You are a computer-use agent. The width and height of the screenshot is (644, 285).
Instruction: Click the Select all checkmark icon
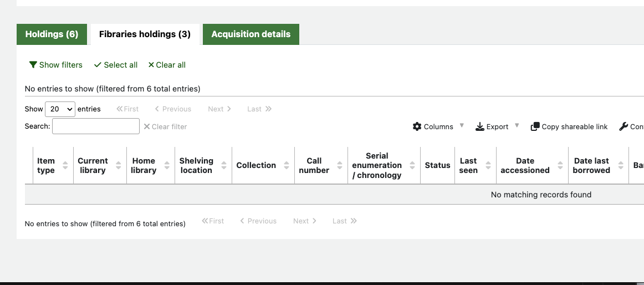click(x=98, y=65)
